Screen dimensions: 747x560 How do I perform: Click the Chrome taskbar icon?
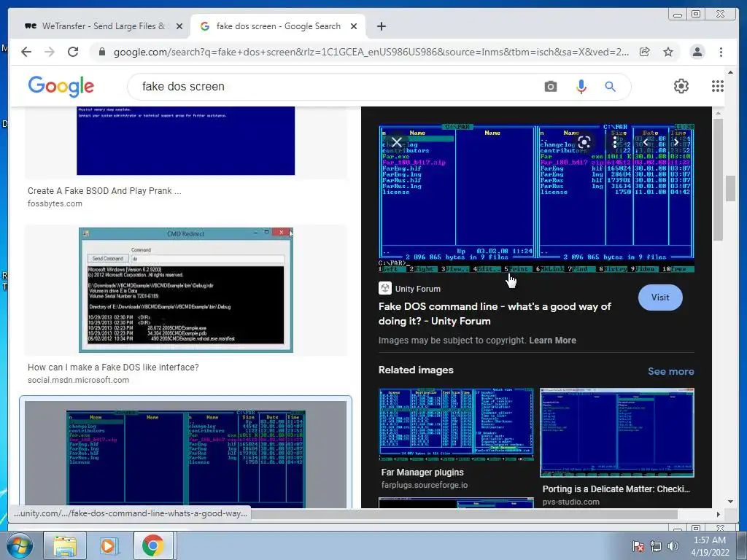pos(152,545)
